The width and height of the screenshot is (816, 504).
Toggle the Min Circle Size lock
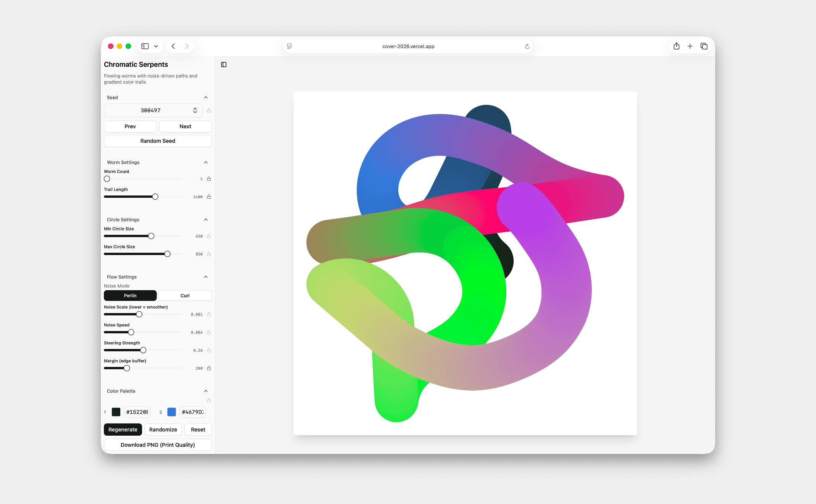[x=209, y=236]
